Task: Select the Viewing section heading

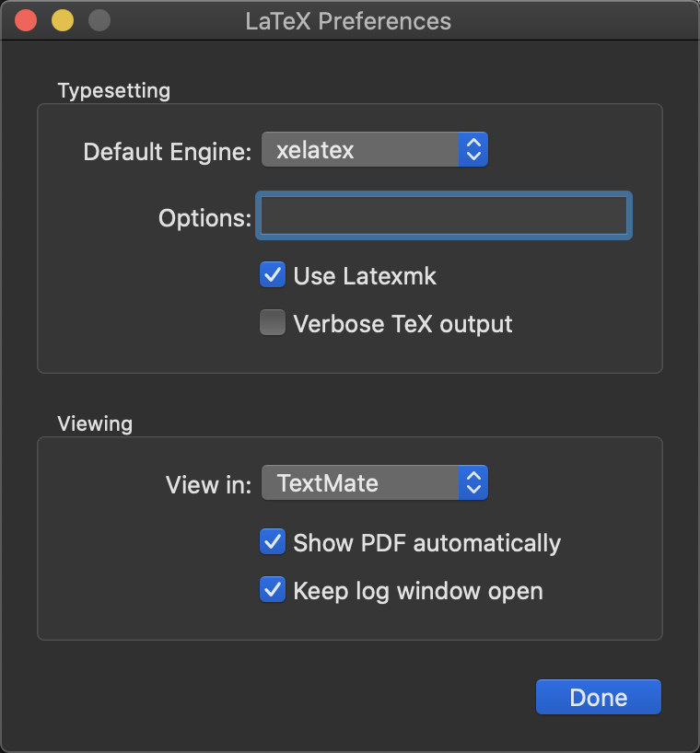Action: [95, 423]
